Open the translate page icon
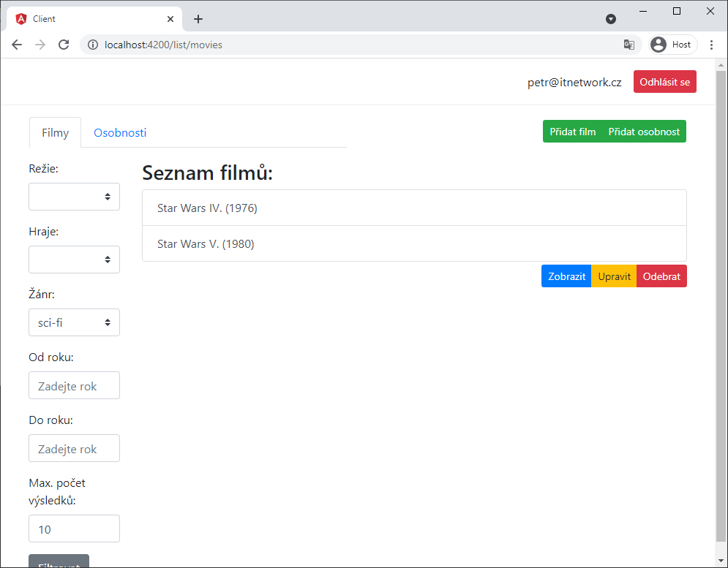 [x=628, y=45]
